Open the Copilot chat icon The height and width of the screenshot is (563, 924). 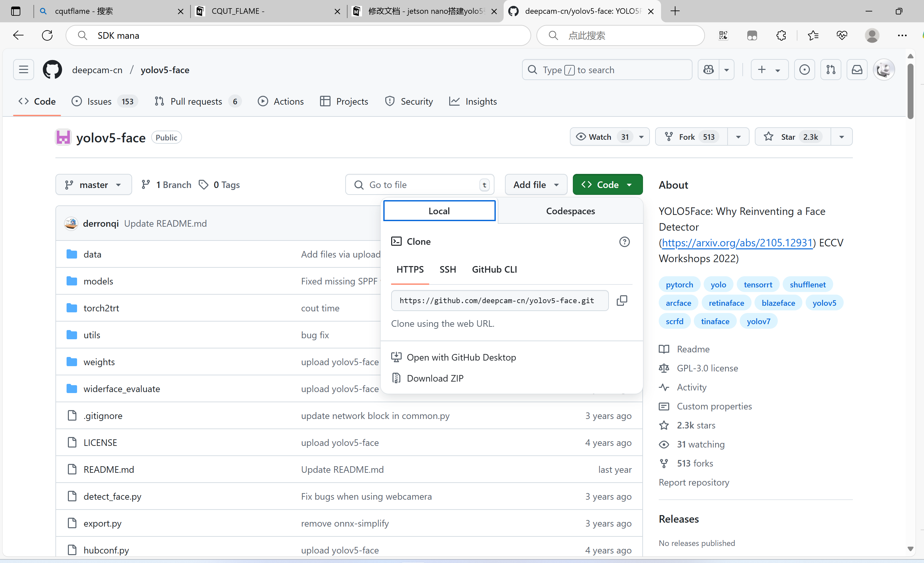point(708,70)
